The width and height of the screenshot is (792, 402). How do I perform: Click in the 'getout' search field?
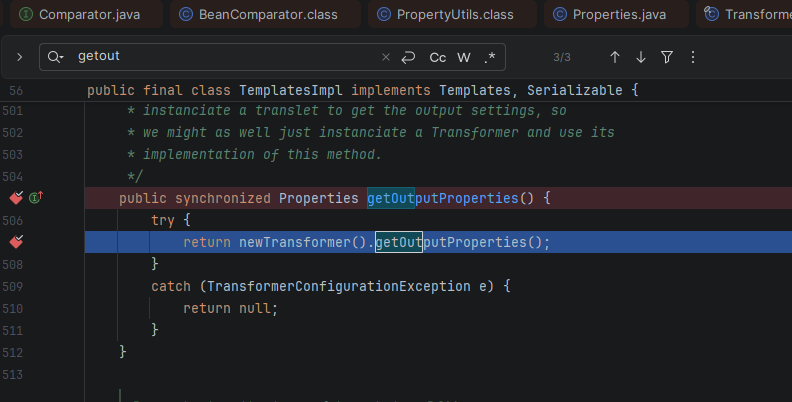pos(220,57)
